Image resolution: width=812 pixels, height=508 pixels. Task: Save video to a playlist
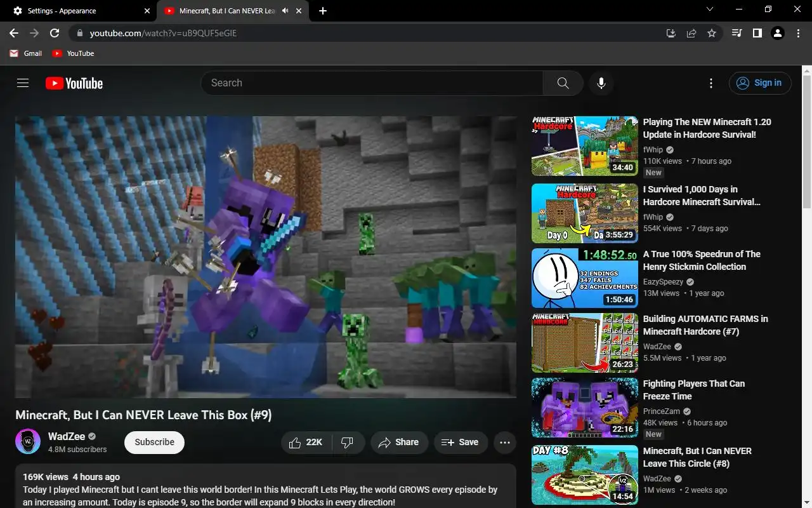461,443
